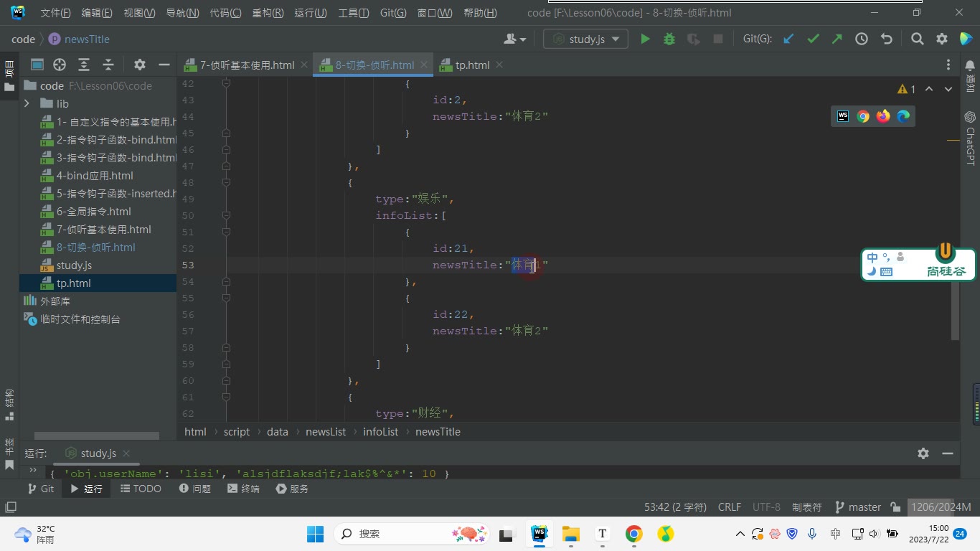Switch to tp.html editor tab
The image size is (980, 551).
coord(472,65)
